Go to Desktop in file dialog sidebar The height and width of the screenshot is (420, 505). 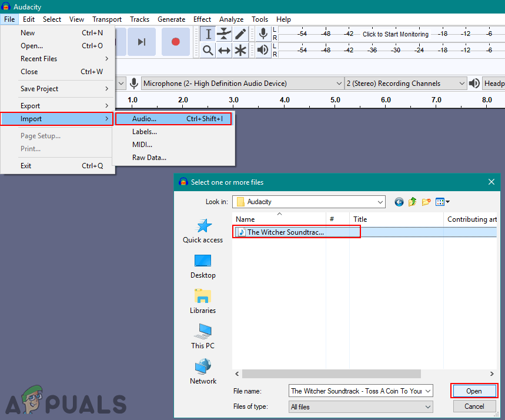pos(203,266)
